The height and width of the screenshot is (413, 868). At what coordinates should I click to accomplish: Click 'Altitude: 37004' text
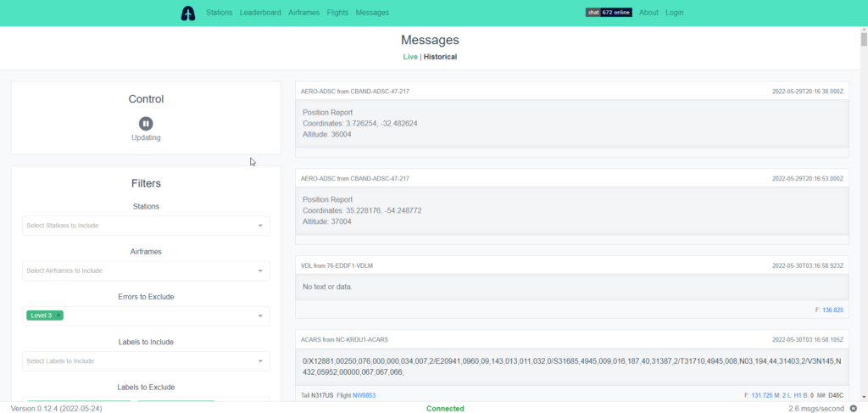pyautogui.click(x=326, y=221)
